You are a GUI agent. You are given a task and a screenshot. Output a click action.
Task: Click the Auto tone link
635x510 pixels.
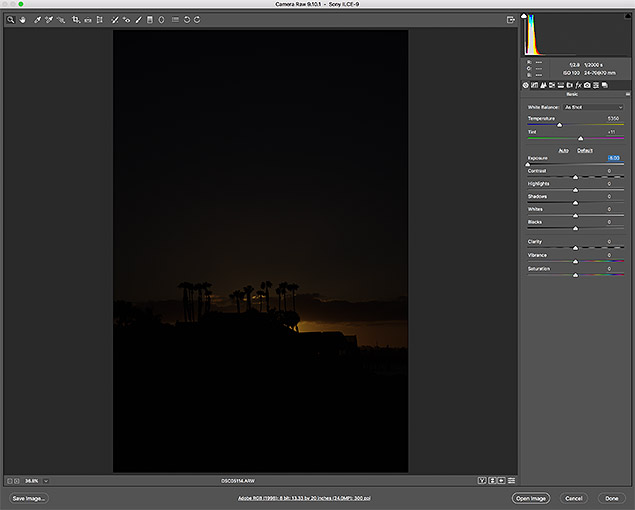tap(563, 150)
